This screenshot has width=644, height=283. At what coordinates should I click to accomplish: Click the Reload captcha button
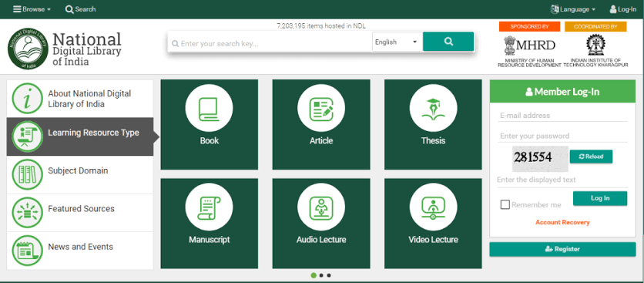coord(591,157)
